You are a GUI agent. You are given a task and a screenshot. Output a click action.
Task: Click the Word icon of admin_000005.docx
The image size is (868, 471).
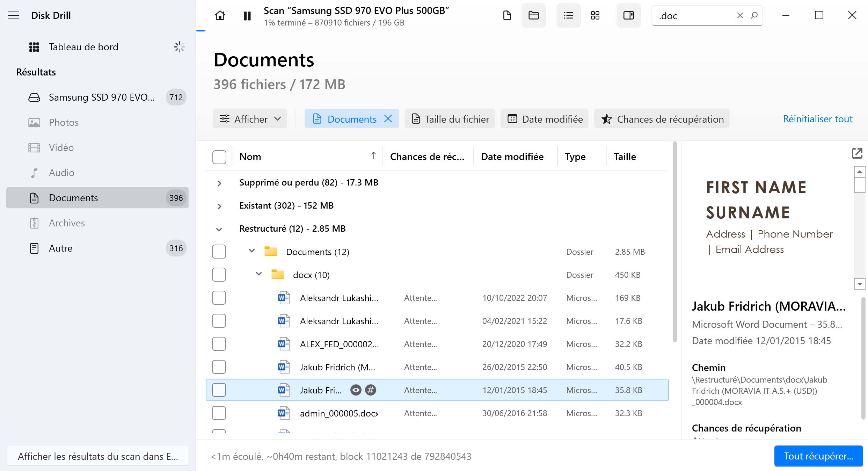point(284,413)
